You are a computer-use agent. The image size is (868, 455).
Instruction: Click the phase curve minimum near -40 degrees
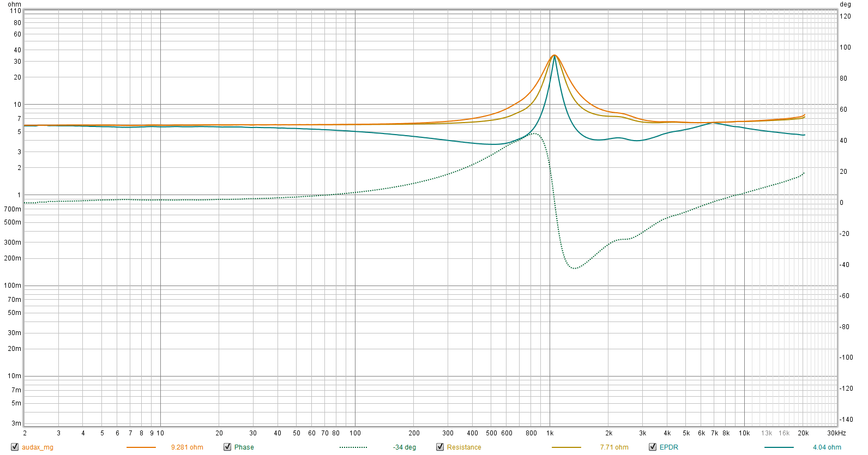[574, 268]
